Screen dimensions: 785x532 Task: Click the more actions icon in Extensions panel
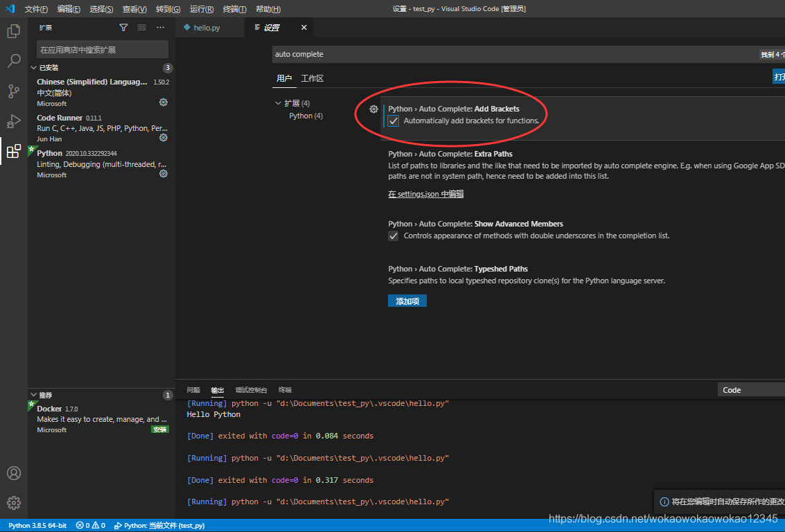pos(159,27)
